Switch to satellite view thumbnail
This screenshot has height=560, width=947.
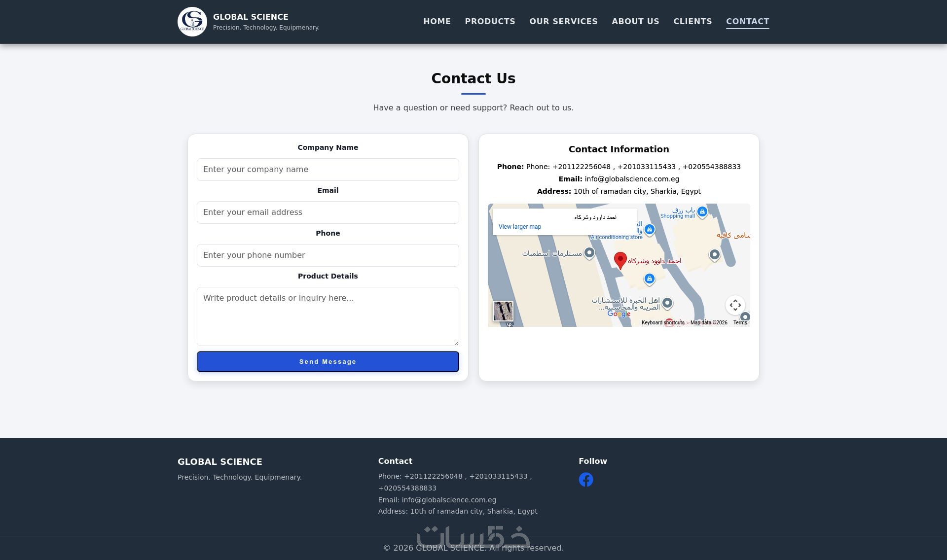click(503, 311)
